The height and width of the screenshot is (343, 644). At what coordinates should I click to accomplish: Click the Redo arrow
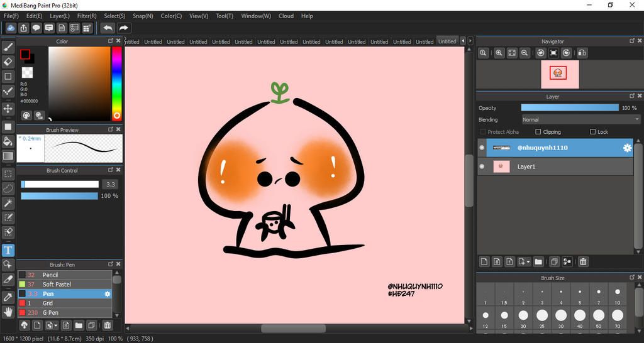pyautogui.click(x=123, y=28)
